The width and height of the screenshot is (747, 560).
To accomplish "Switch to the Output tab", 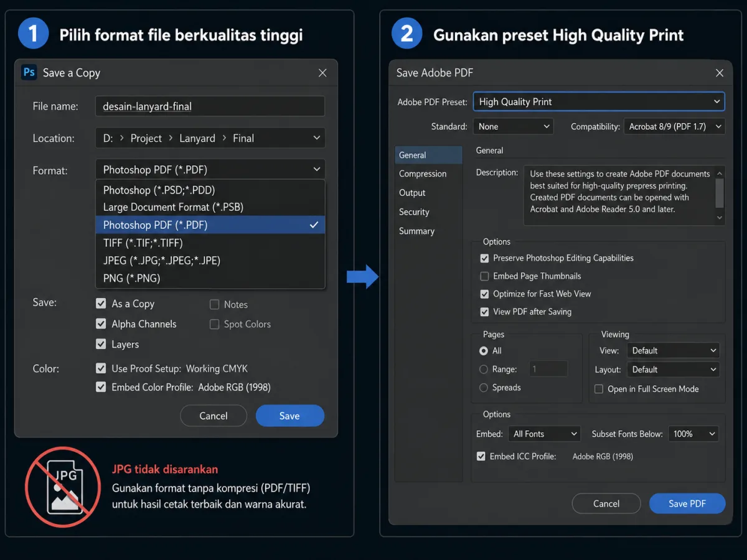I will [x=429, y=193].
